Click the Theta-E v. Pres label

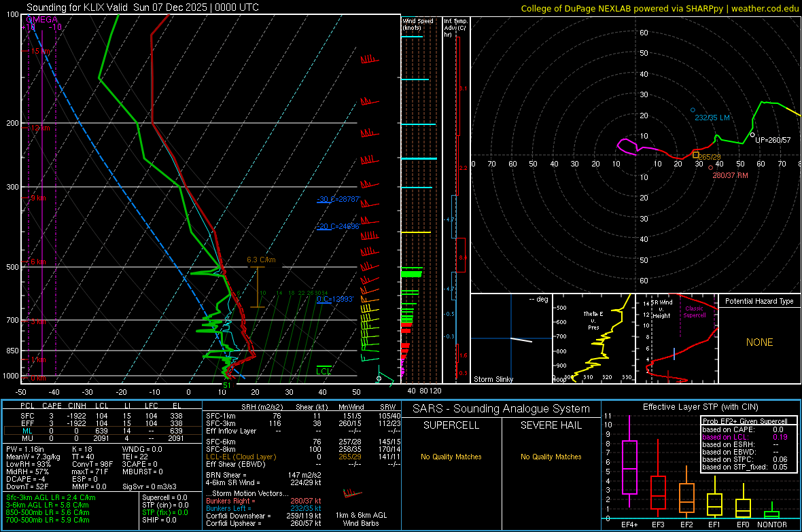593,320
